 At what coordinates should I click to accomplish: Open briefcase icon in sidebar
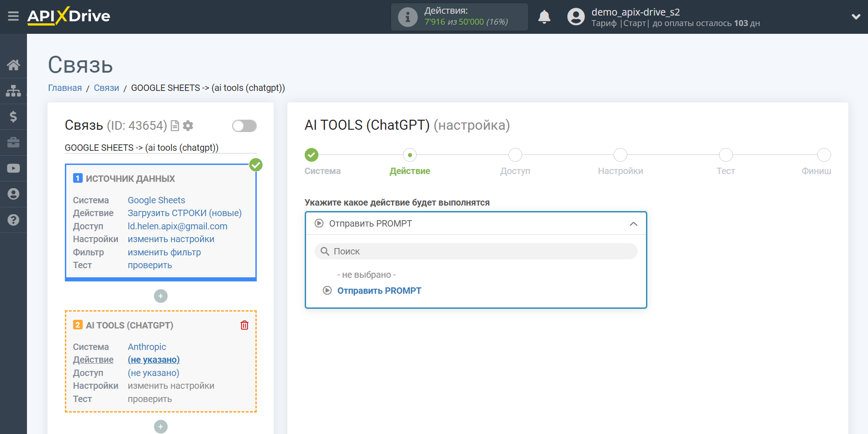click(x=13, y=143)
